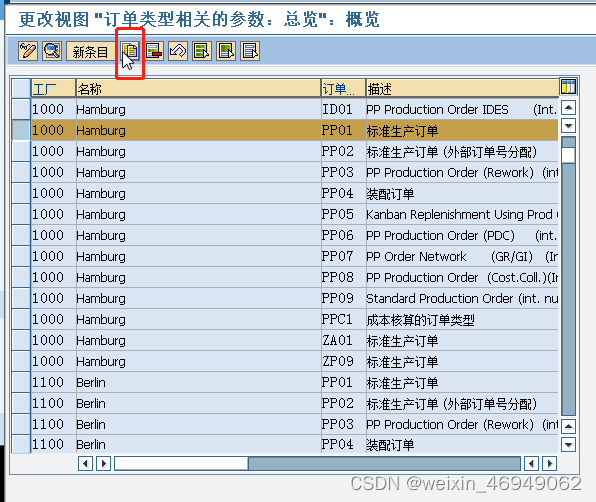
Task: Click the horizontal scrollbar thumb
Action: [x=181, y=464]
